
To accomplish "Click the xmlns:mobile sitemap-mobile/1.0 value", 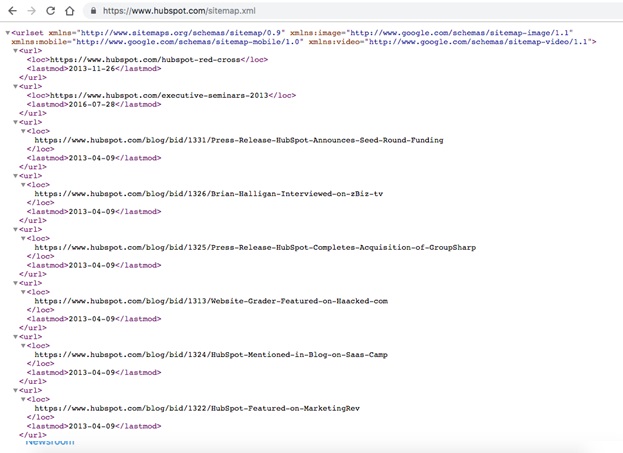I will [x=188, y=42].
